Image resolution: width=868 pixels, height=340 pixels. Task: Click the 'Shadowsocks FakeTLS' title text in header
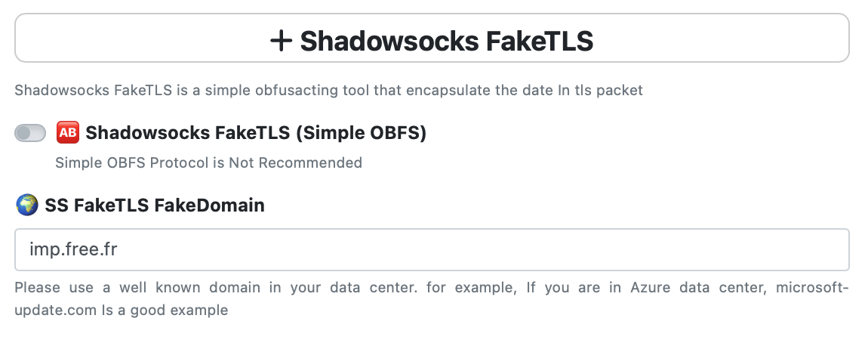point(447,41)
